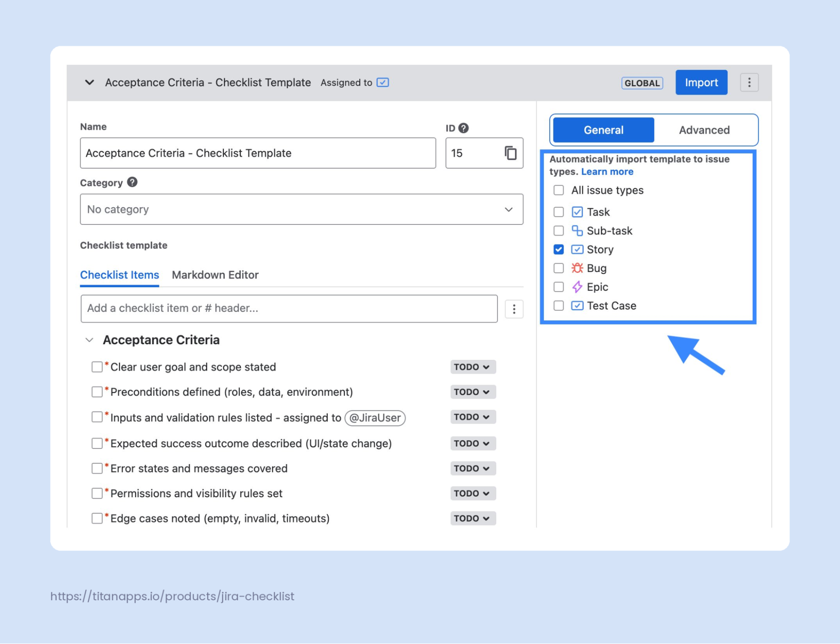Focus the Name input field

[x=258, y=153]
